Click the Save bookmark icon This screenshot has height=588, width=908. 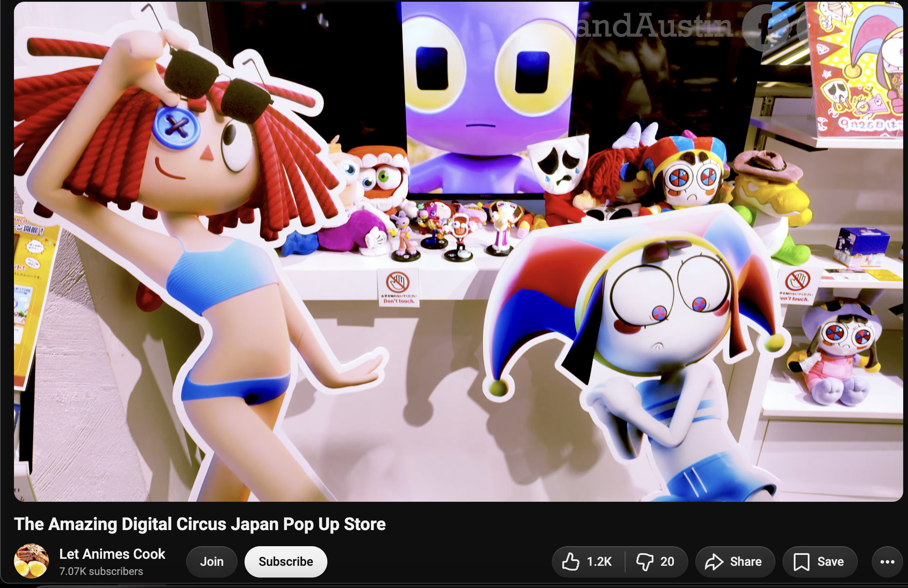801,561
